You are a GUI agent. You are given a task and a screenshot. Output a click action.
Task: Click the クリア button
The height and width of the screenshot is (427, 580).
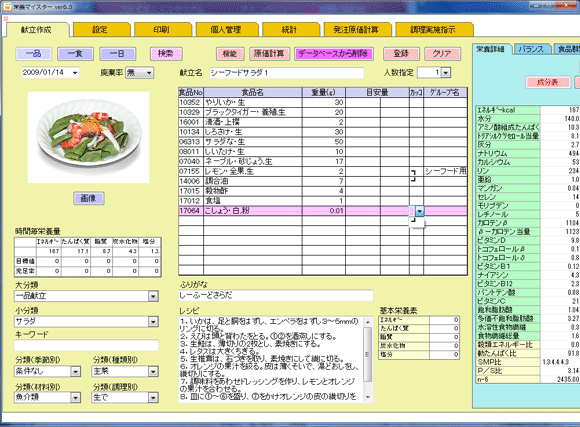pos(442,54)
